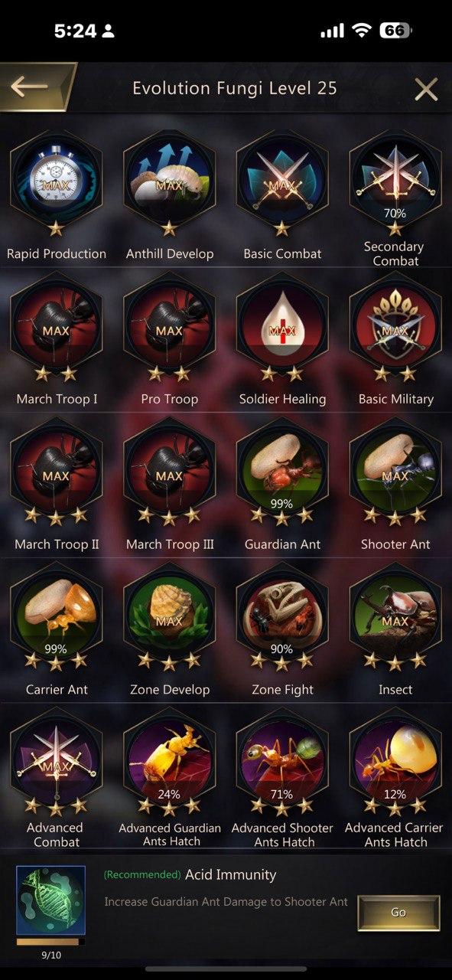
Task: Open the Guardian Ant icon at 99%
Action: tap(282, 473)
